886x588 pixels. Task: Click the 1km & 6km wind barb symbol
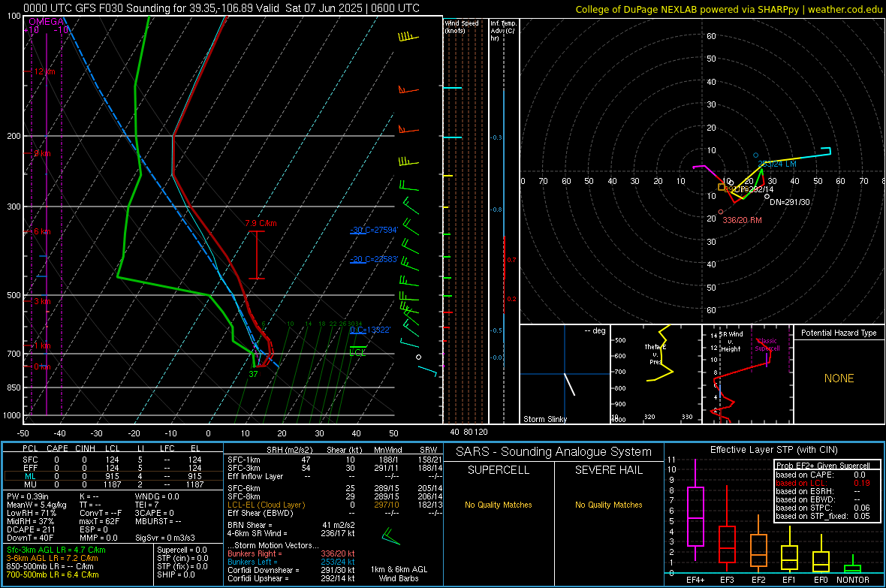click(390, 536)
